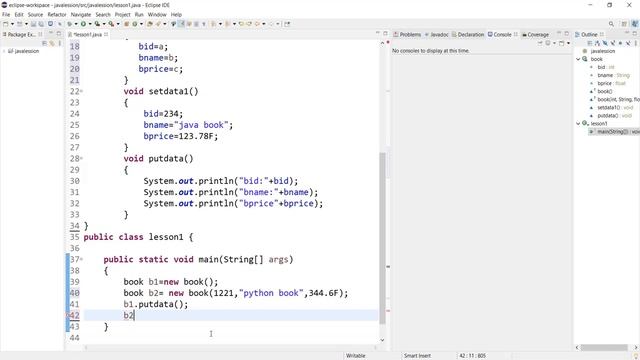The height and width of the screenshot is (360, 640).
Task: Collapse the book class in Outline
Action: coord(578,59)
